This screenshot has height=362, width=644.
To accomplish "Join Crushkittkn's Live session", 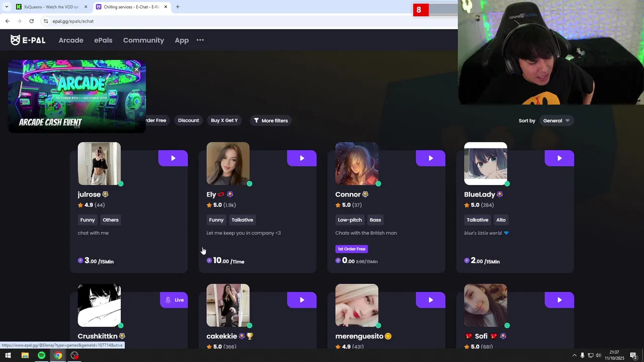I will pyautogui.click(x=174, y=300).
